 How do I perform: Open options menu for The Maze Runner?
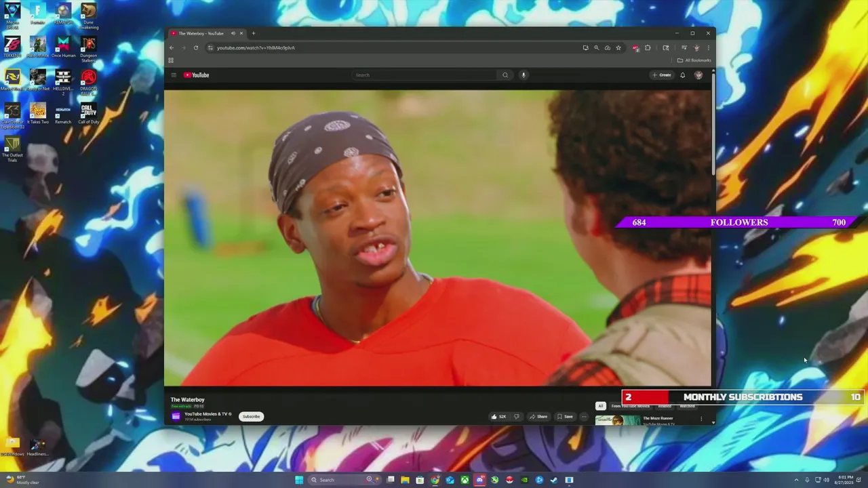[x=701, y=419]
